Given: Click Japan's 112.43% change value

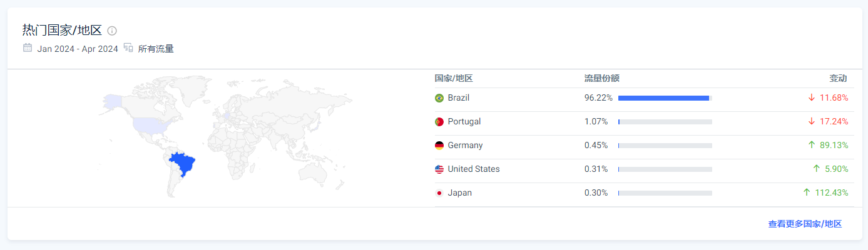Looking at the screenshot, I should click(831, 193).
